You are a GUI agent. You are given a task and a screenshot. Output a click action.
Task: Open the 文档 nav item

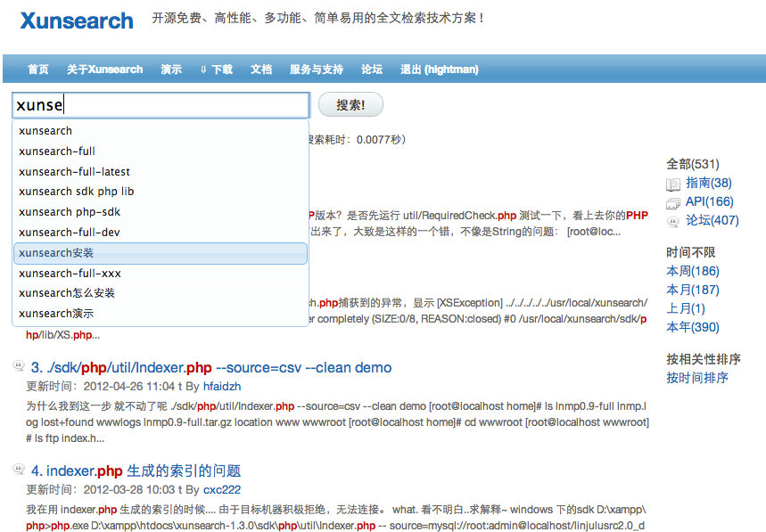[x=261, y=70]
